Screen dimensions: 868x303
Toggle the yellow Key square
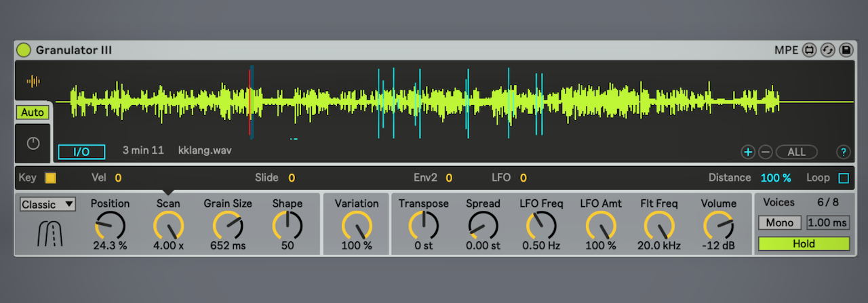click(50, 178)
